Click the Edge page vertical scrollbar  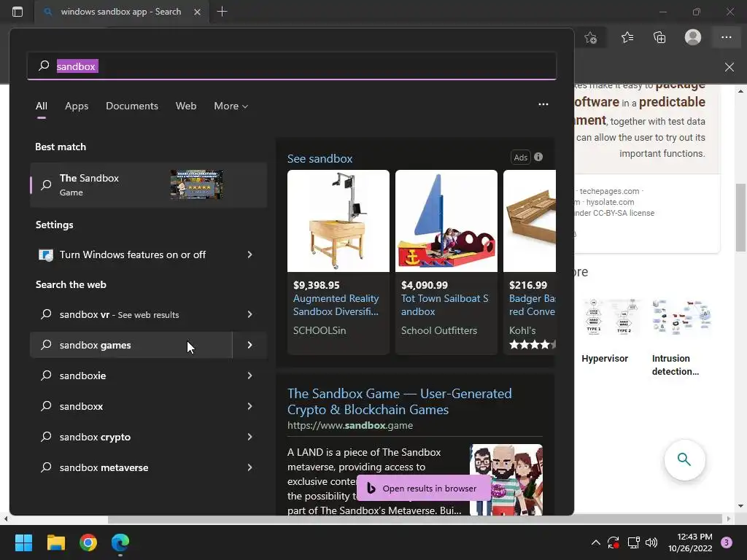tap(740, 217)
